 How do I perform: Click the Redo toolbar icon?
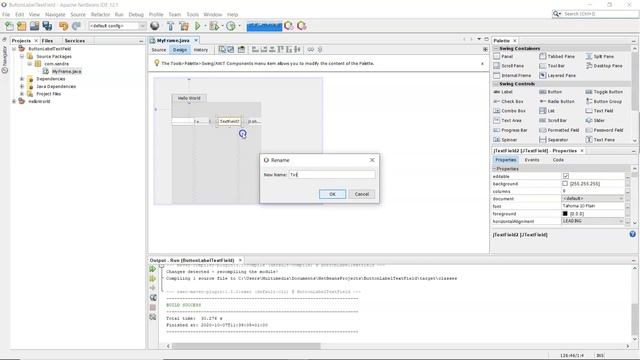pos(76,26)
